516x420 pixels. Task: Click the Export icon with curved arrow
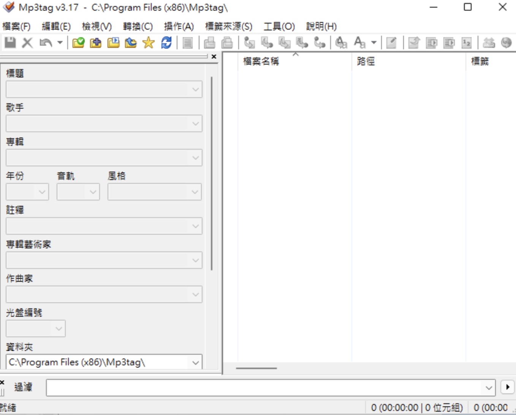pyautogui.click(x=414, y=43)
